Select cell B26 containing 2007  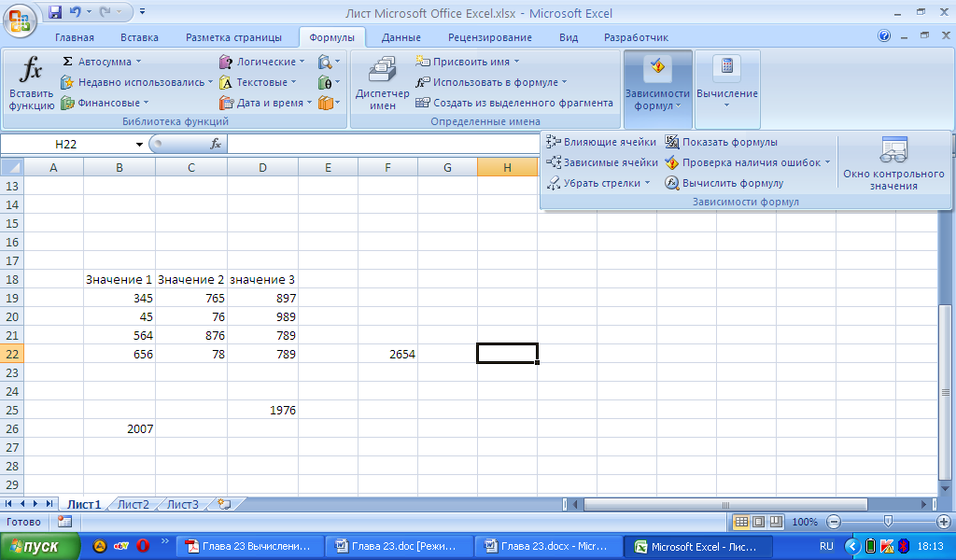[119, 429]
